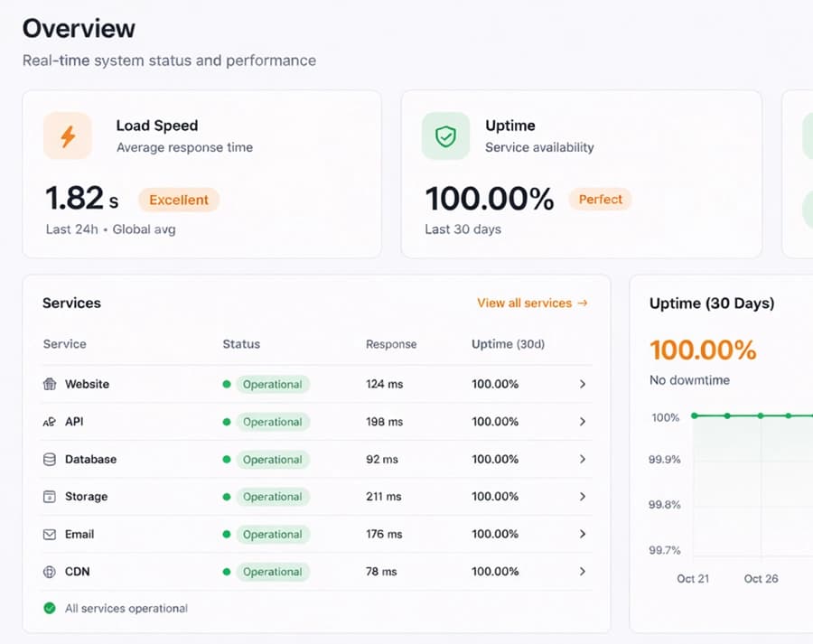Click the API service icon
The width and height of the screenshot is (813, 644).
[x=50, y=422]
